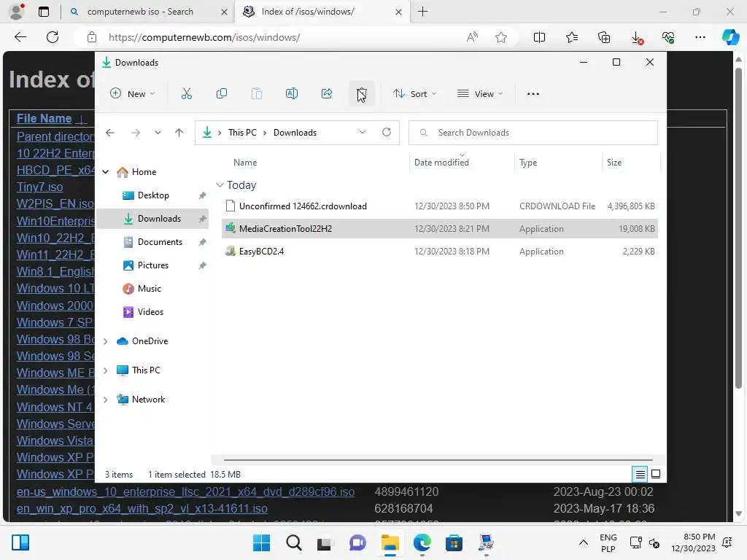Click This PC breadcrumb in address bar
The image size is (747, 560).
(x=242, y=133)
